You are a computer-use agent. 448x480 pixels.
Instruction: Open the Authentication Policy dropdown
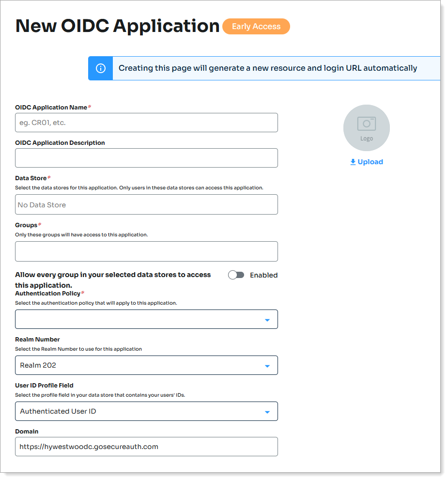pyautogui.click(x=268, y=319)
